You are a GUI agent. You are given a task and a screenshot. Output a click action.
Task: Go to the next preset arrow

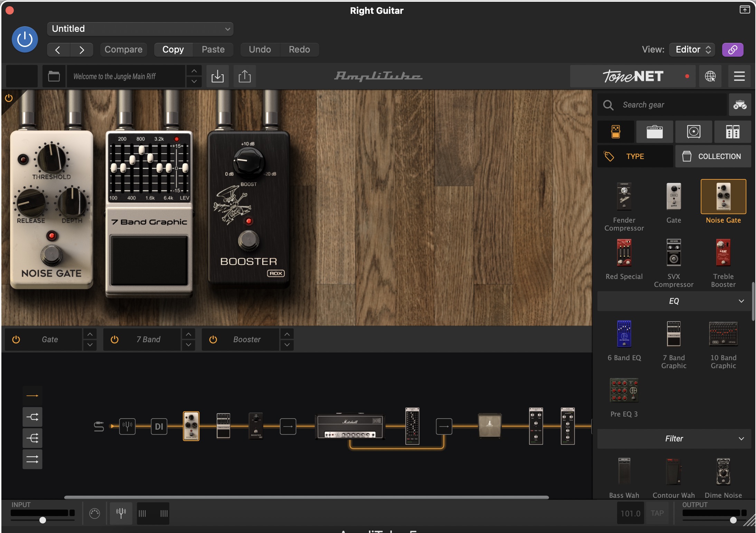click(82, 50)
